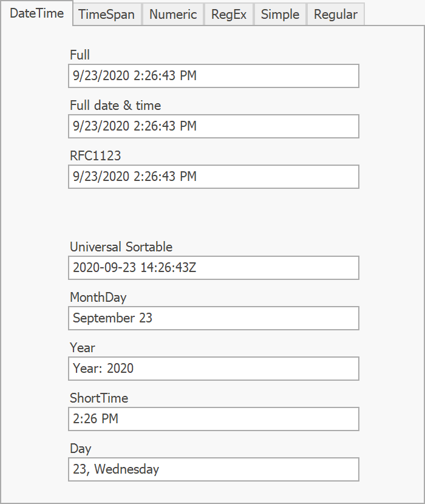Screen dimensions: 425x504
Task: Focus the Day field with 23, Wednesday
Action: [213, 469]
